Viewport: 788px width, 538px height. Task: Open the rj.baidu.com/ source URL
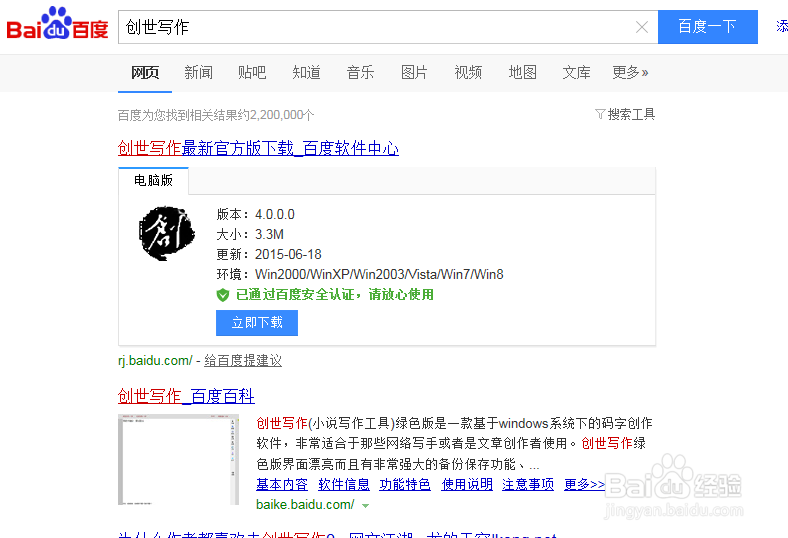[155, 361]
